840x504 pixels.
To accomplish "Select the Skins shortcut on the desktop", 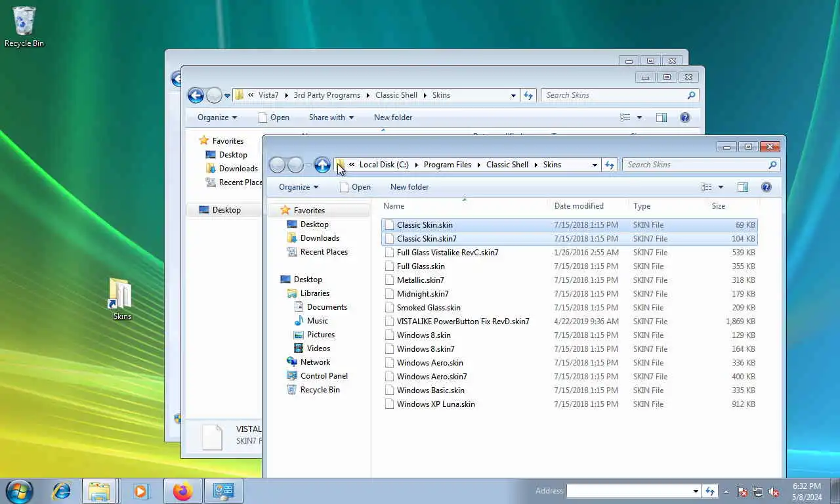I will (121, 299).
